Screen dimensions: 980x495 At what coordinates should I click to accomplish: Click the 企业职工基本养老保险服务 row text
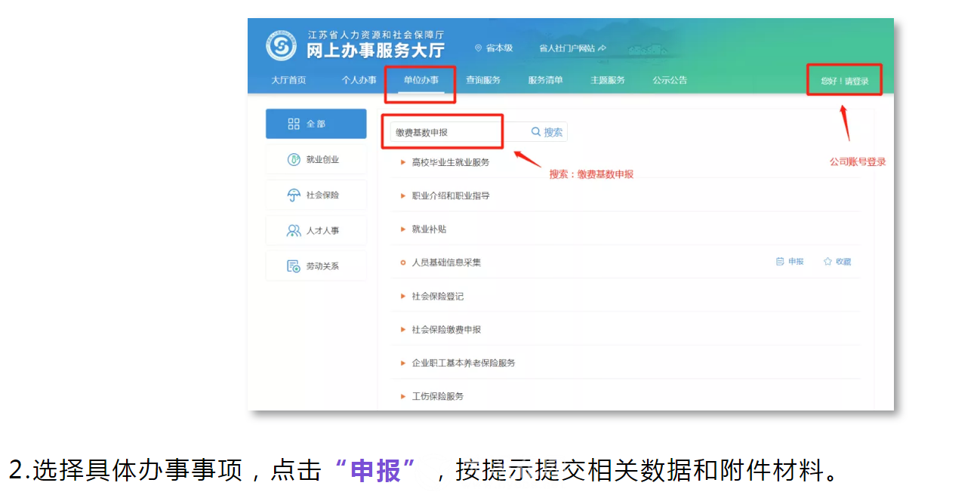coord(463,362)
